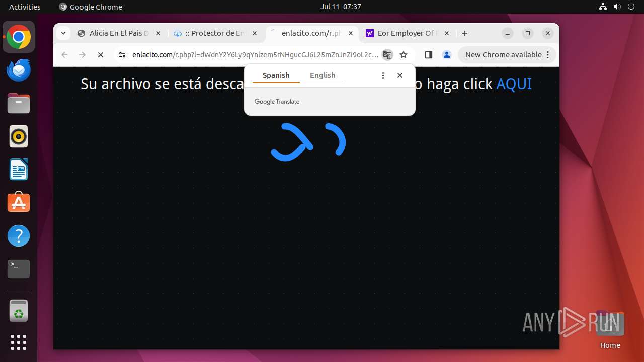644x362 pixels.
Task: Close the Chrome window
Action: pyautogui.click(x=548, y=33)
